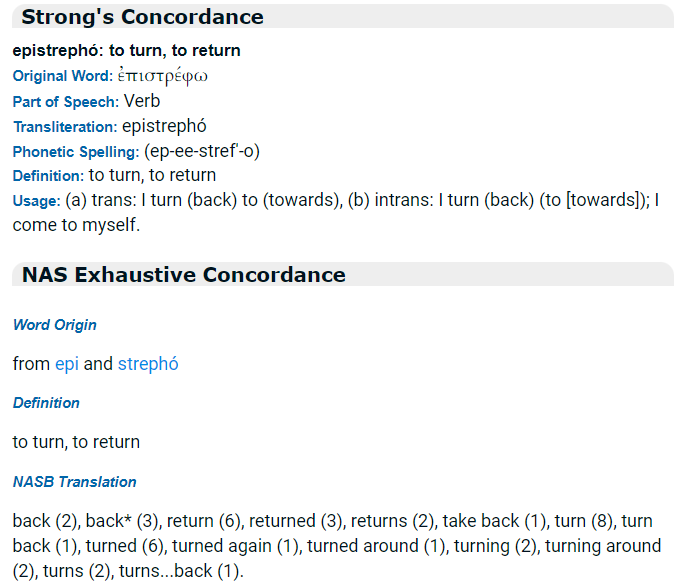Click the NASB Translation subheading
The height and width of the screenshot is (581, 682).
pos(74,482)
